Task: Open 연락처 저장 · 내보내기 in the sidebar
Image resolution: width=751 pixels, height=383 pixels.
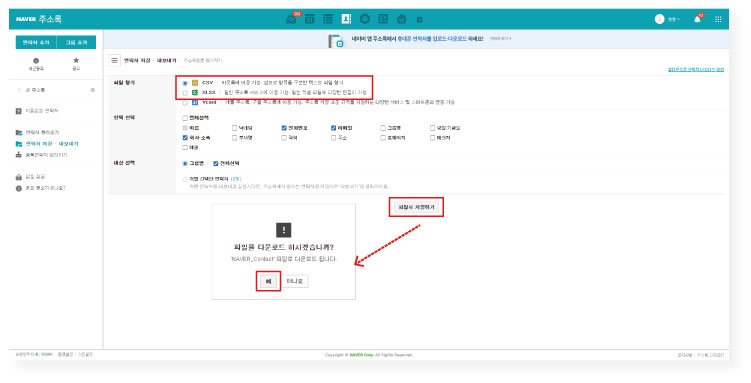Action: [47, 144]
